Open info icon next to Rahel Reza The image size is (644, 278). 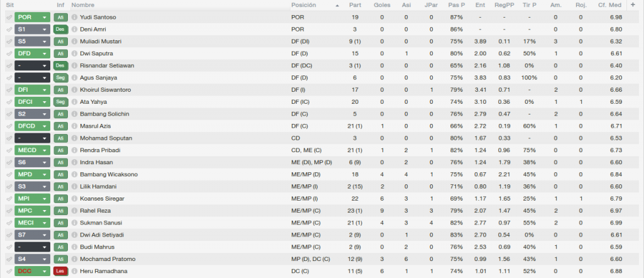pos(74,211)
